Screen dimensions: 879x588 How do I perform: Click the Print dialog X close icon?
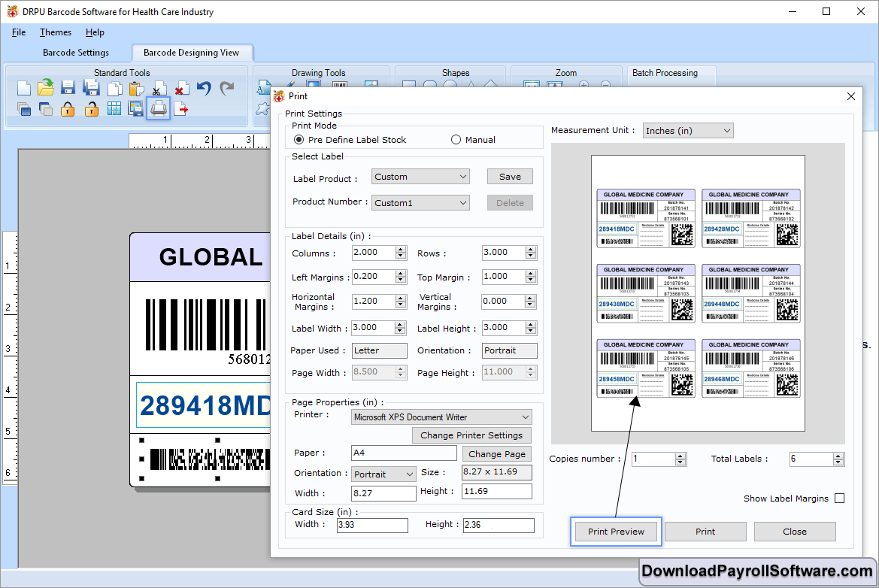click(851, 96)
